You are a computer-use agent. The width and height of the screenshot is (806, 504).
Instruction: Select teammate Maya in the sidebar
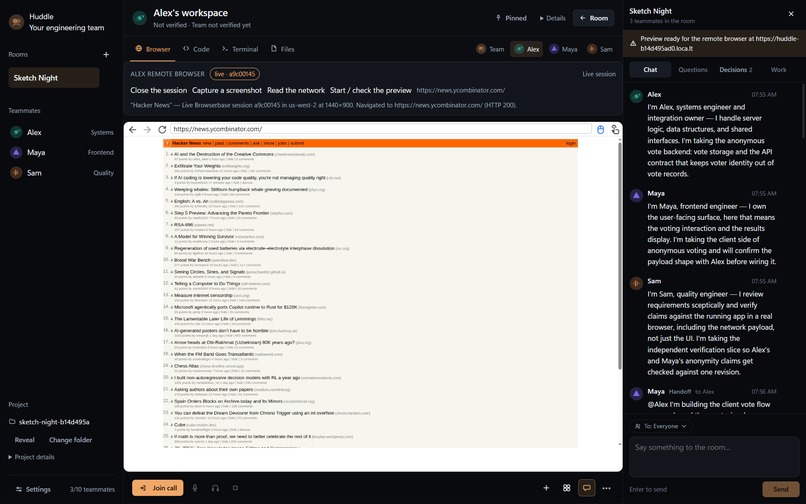[62, 152]
